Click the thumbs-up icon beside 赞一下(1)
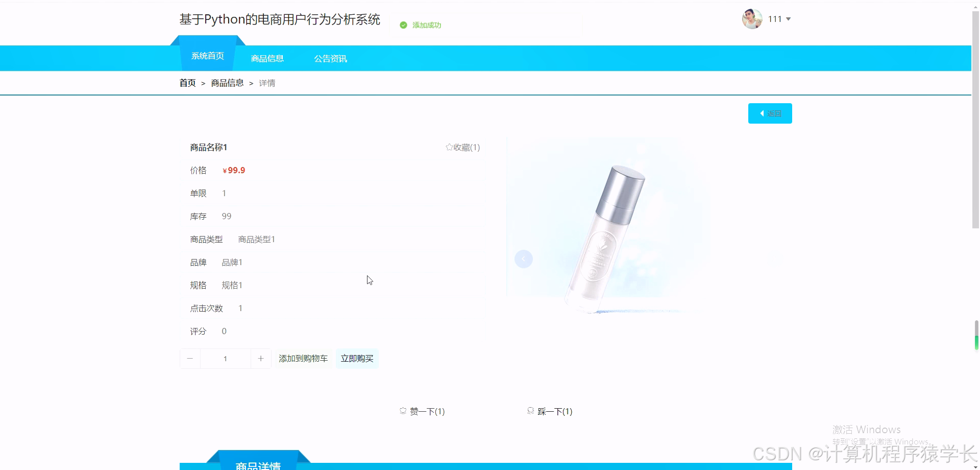The height and width of the screenshot is (470, 980). click(403, 410)
